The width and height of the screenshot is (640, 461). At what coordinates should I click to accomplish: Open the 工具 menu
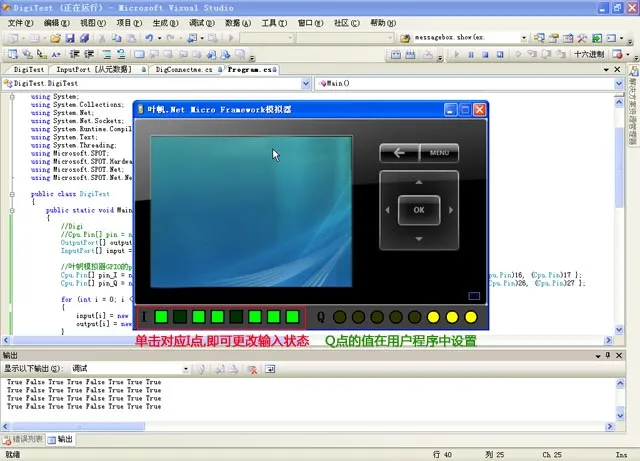[x=274, y=23]
